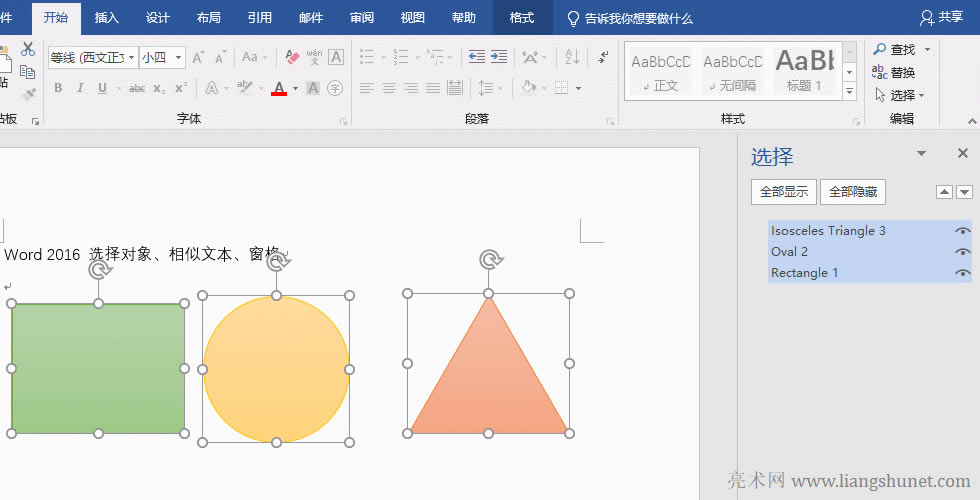Hide the Isosceles Triangle 3 object
This screenshot has height=500, width=980.
962,231
